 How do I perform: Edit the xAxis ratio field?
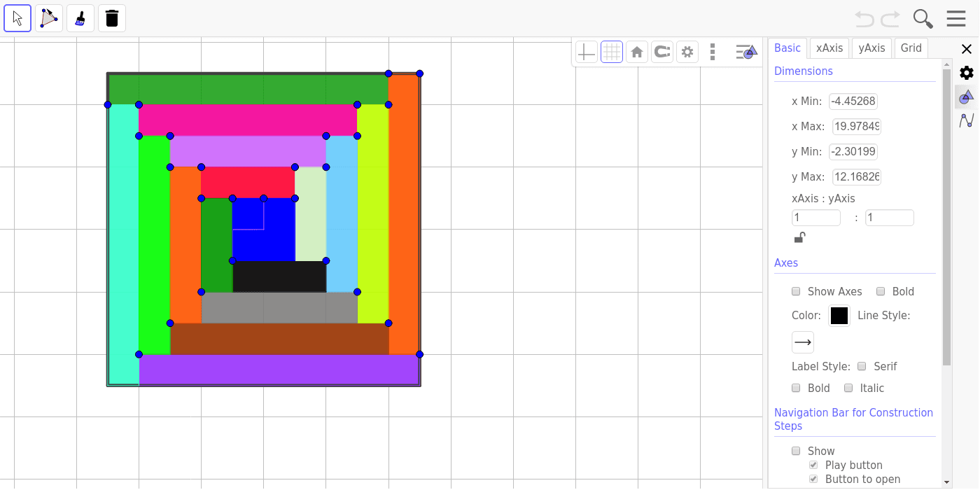click(816, 218)
